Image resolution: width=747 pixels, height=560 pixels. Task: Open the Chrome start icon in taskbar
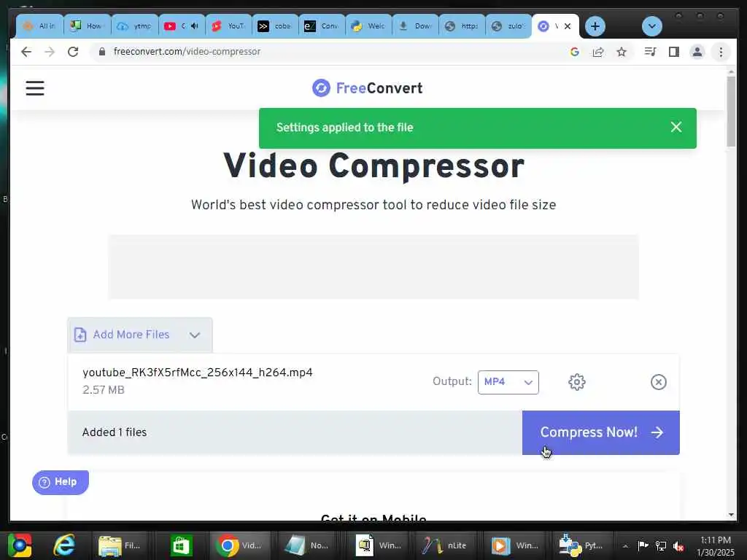click(x=19, y=545)
